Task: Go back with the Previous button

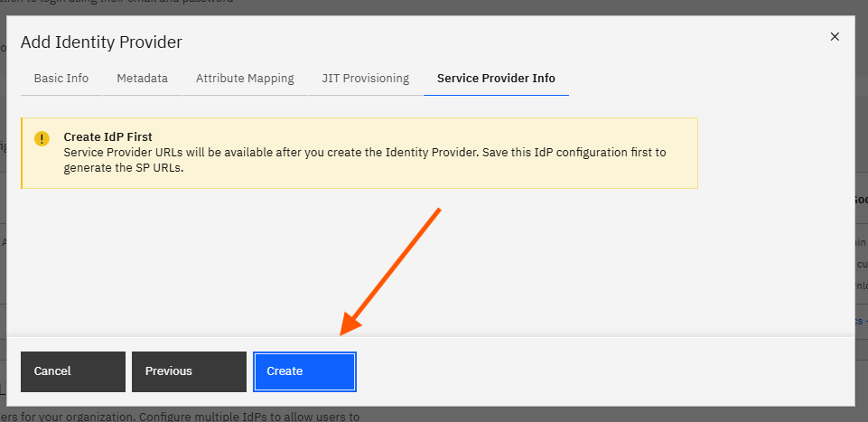Action: click(189, 371)
